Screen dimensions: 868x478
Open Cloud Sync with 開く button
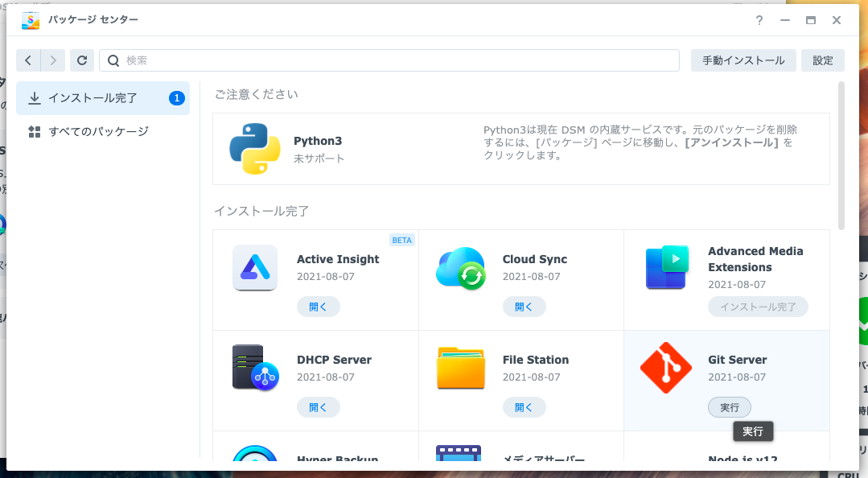[525, 307]
